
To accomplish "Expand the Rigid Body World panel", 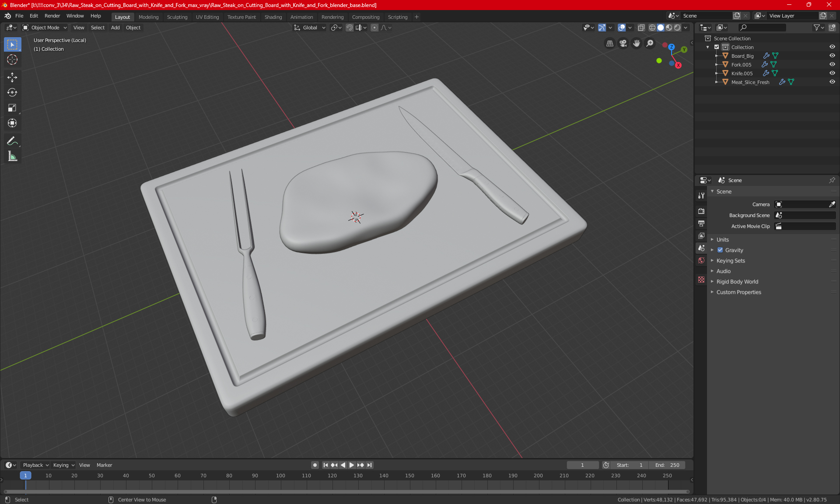I will tap(737, 282).
